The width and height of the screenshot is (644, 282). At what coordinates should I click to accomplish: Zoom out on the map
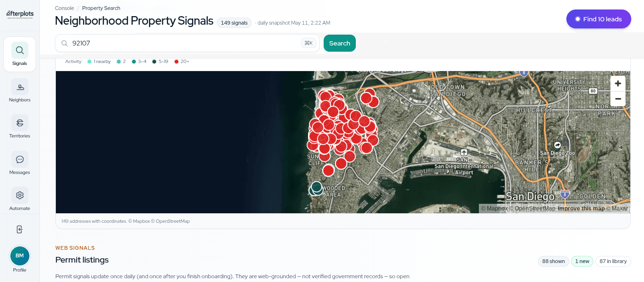click(618, 99)
